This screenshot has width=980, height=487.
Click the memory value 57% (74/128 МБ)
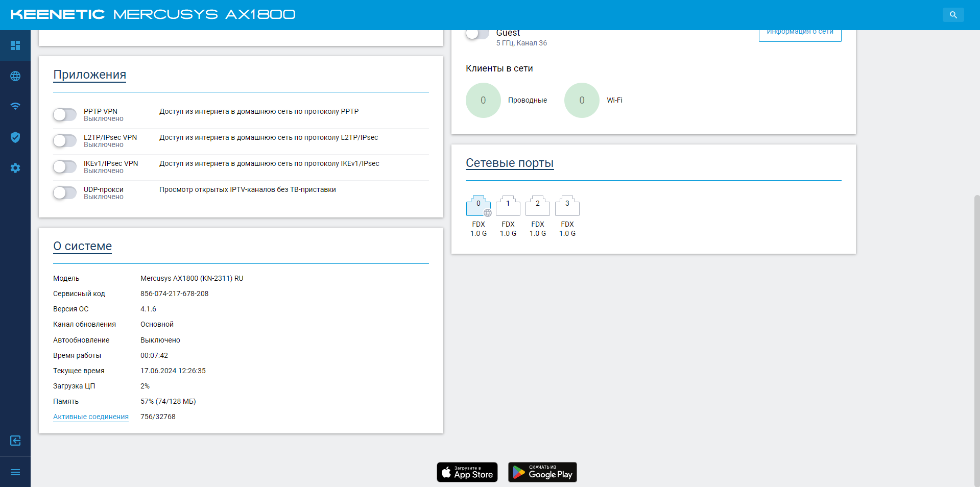[168, 401]
